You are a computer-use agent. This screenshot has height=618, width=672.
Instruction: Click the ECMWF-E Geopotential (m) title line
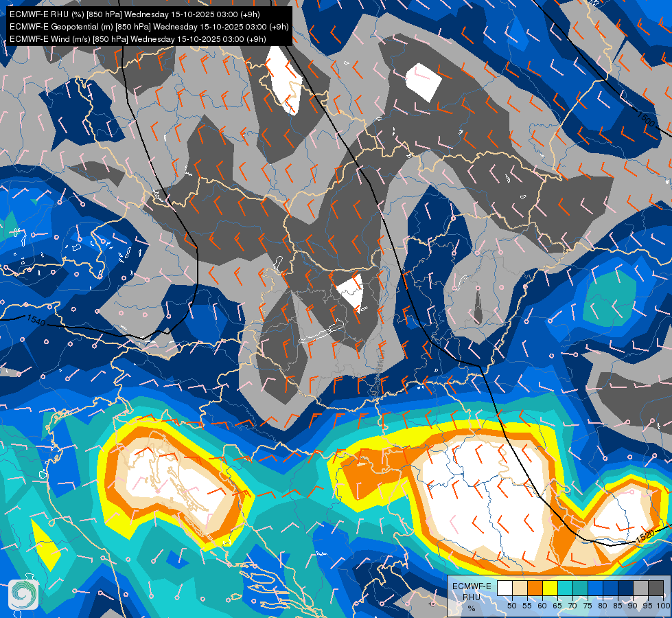tap(149, 27)
